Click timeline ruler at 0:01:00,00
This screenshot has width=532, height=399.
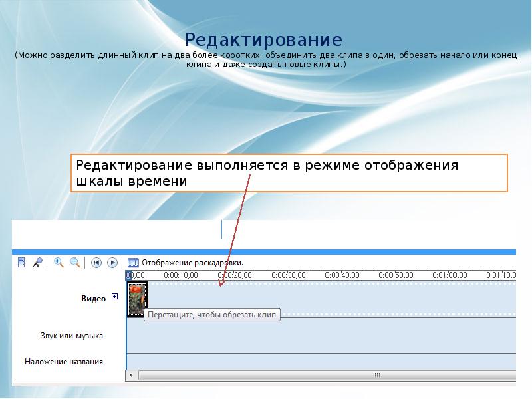pos(448,275)
